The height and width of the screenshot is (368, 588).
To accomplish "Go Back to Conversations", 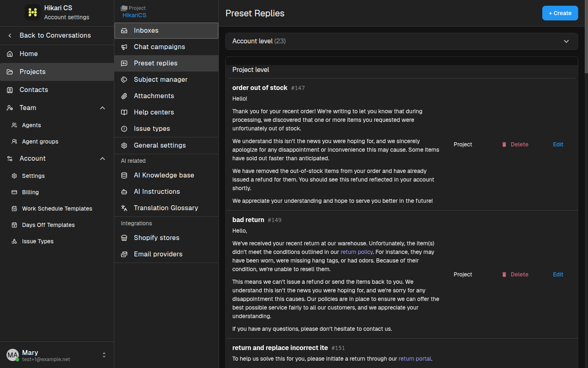I will pyautogui.click(x=57, y=36).
